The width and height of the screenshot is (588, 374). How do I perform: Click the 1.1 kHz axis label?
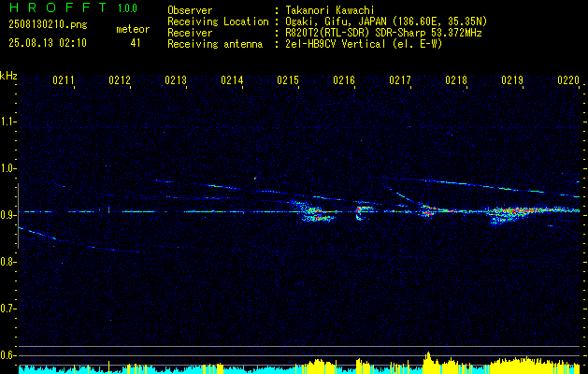point(8,122)
